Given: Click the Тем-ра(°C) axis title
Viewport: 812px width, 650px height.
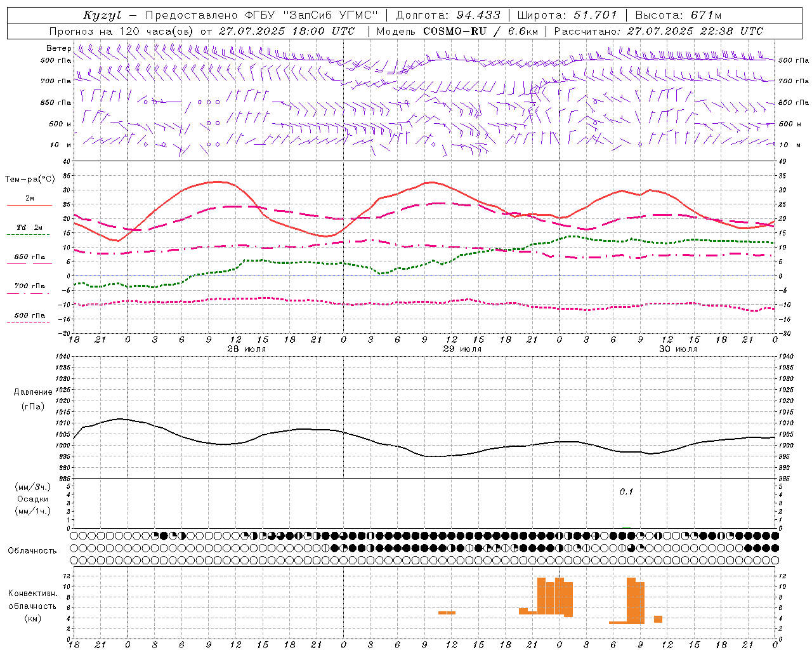Looking at the screenshot, I should [x=30, y=180].
